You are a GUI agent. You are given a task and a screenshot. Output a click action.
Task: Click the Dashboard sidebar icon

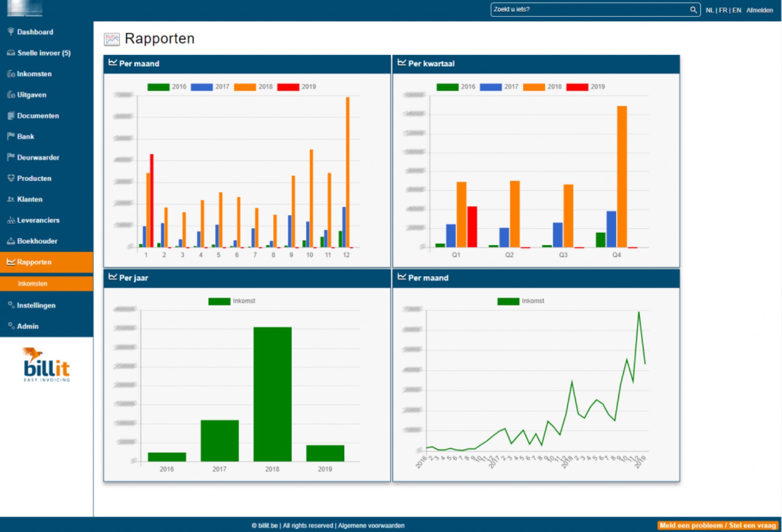(x=11, y=32)
